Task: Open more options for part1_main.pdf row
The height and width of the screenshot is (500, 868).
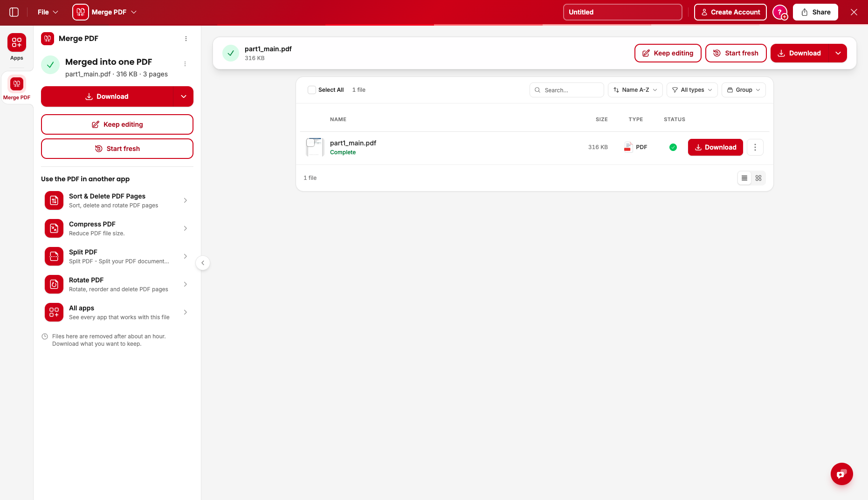Action: pyautogui.click(x=755, y=147)
